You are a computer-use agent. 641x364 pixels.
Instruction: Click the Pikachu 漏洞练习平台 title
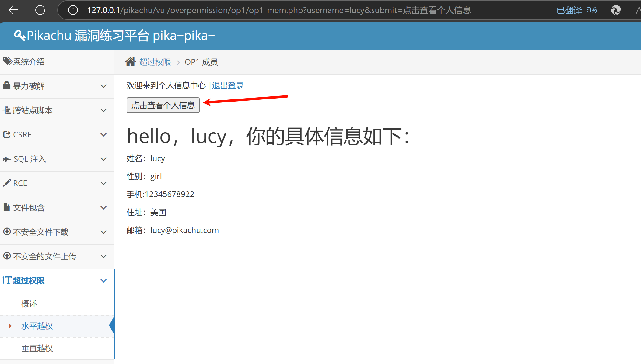(x=121, y=36)
